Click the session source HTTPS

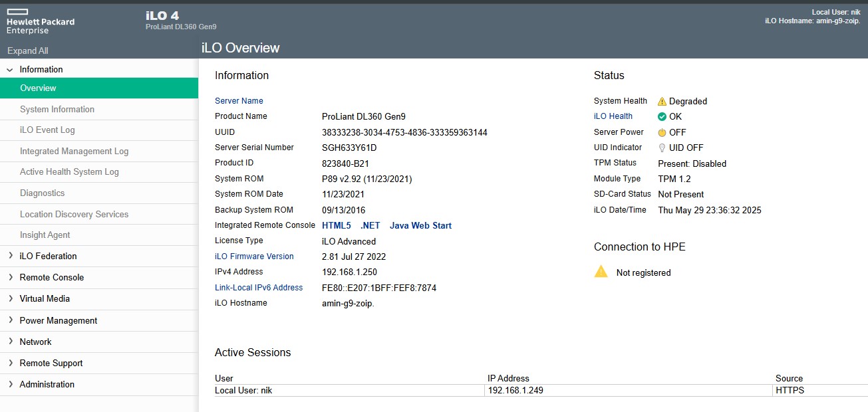790,391
